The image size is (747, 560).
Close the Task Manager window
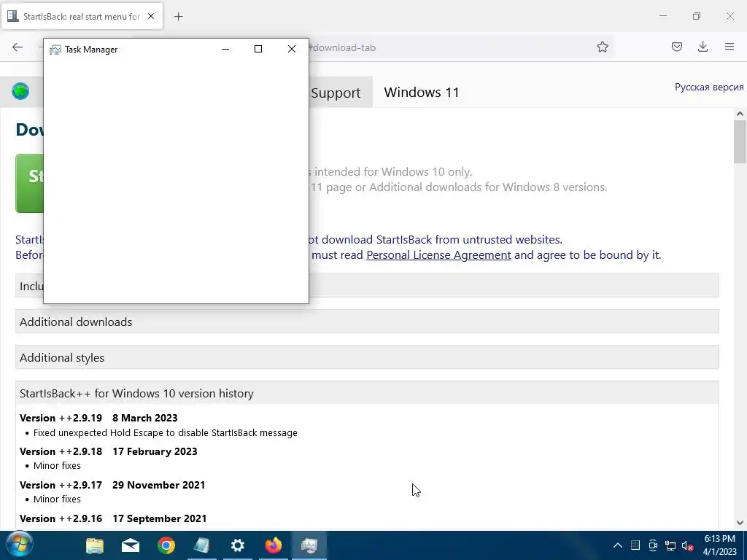click(x=292, y=49)
